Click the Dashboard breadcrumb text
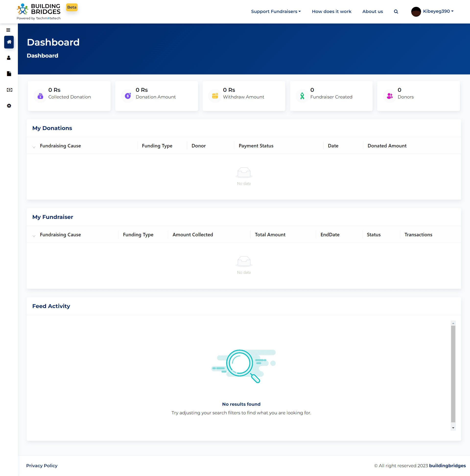This screenshot has height=476, width=470. tap(42, 56)
